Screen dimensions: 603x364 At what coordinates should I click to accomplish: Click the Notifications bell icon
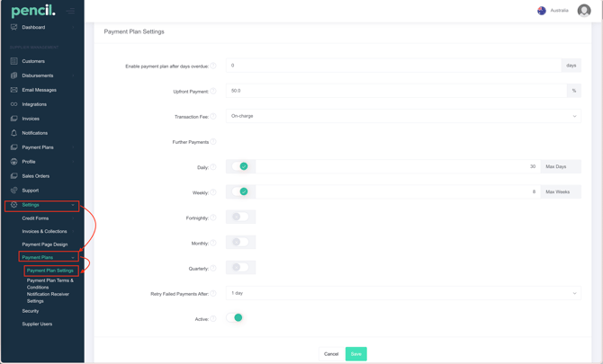pos(13,133)
